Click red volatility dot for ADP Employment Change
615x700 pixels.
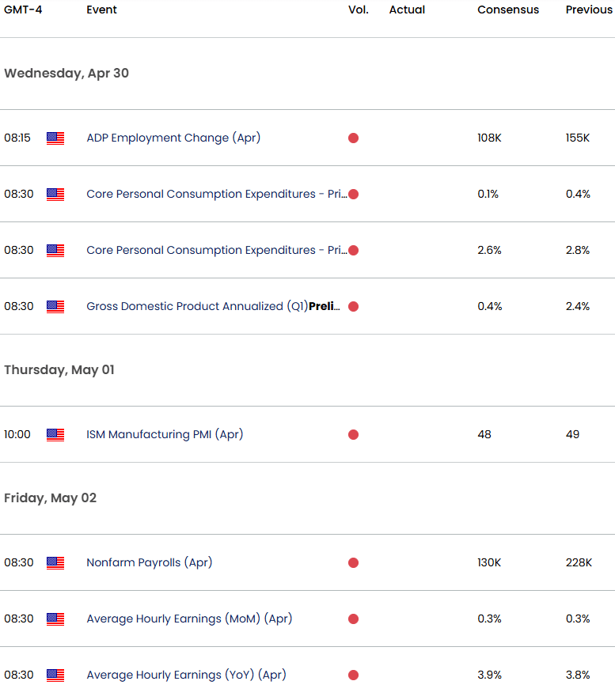(x=353, y=138)
